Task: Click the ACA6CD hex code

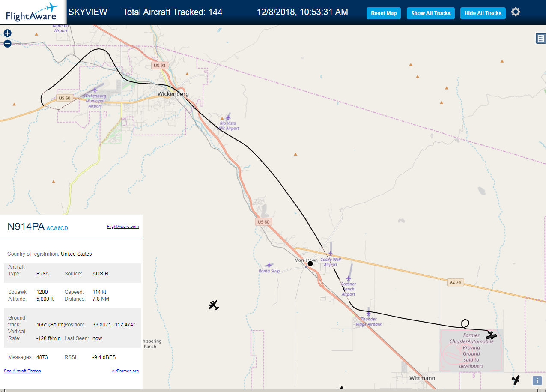Action: (x=57, y=228)
